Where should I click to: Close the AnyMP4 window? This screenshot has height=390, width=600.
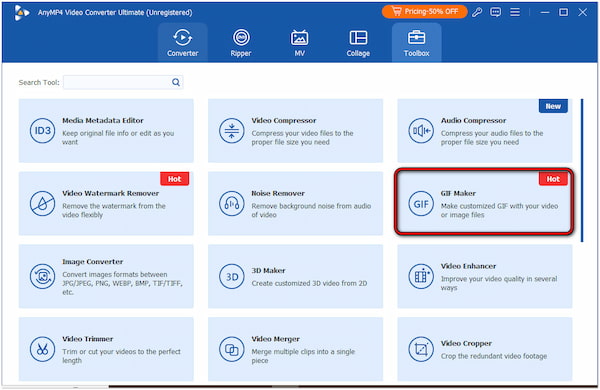(x=582, y=12)
